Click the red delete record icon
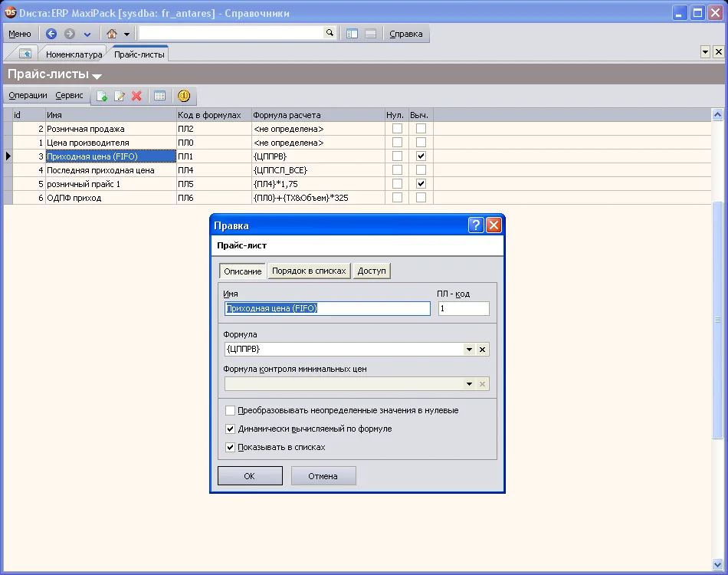The width and height of the screenshot is (728, 575). tap(136, 96)
